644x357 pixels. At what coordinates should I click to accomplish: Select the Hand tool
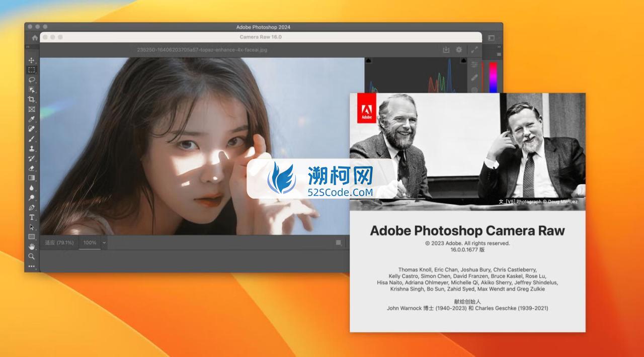32,246
